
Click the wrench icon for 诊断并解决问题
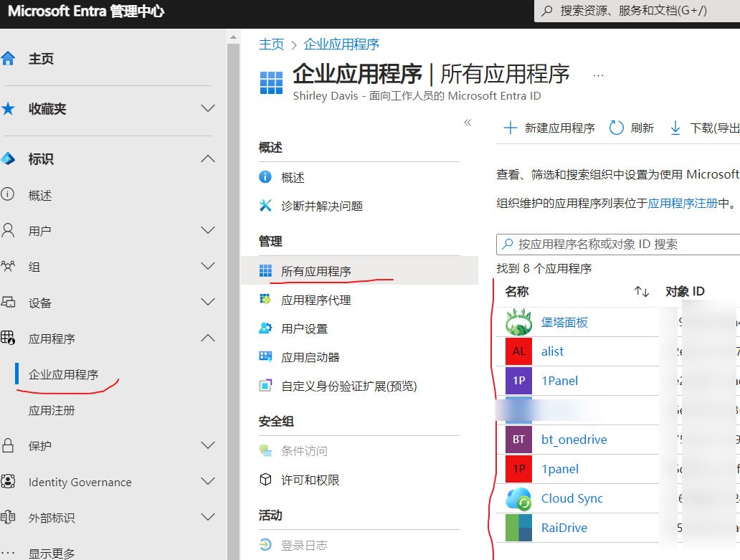click(x=265, y=205)
